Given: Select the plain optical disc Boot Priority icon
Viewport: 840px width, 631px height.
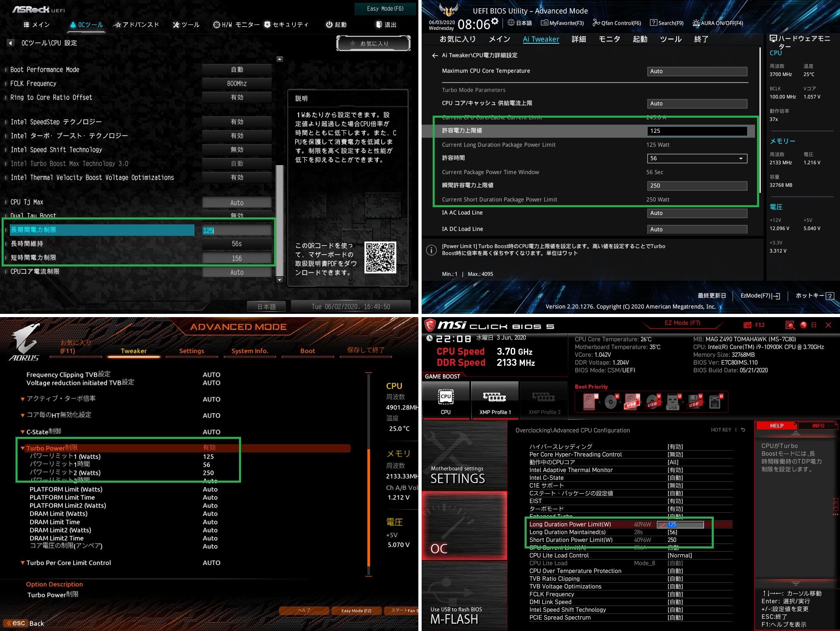Looking at the screenshot, I should [611, 402].
